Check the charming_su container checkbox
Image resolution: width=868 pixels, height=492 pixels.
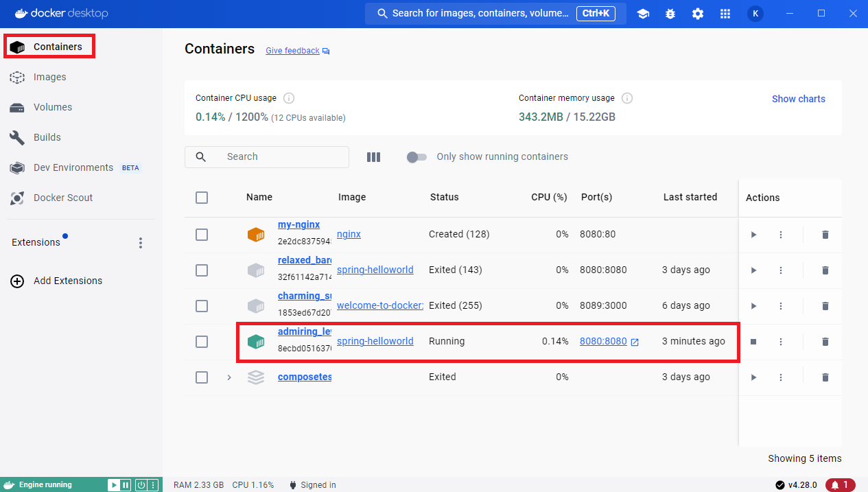pyautogui.click(x=202, y=306)
